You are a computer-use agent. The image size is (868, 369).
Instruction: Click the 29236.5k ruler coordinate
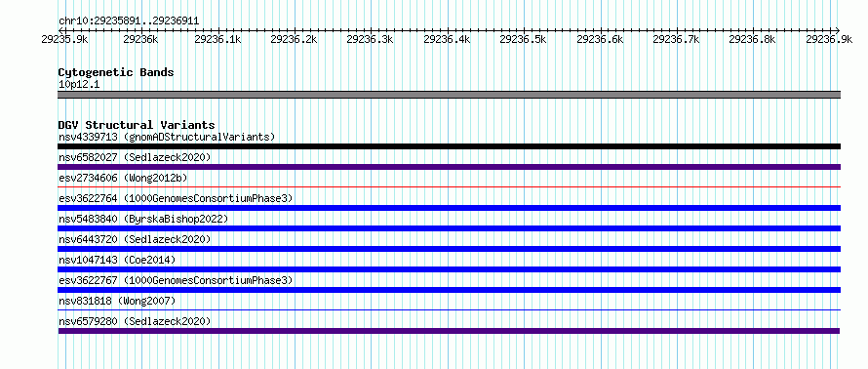(x=523, y=39)
